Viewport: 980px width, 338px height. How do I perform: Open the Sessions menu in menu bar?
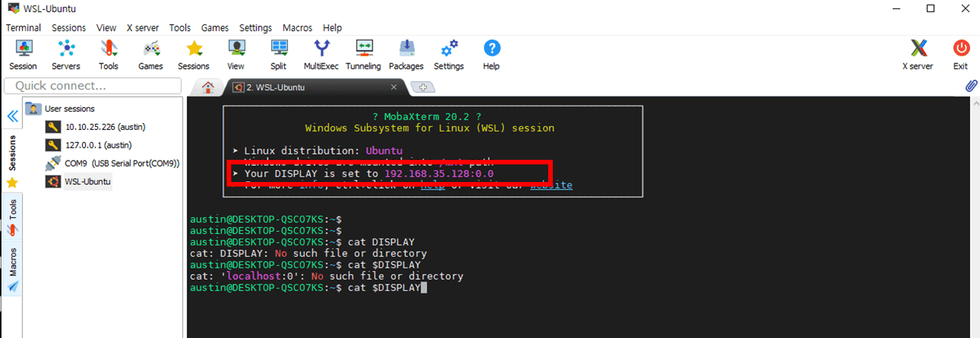tap(69, 28)
